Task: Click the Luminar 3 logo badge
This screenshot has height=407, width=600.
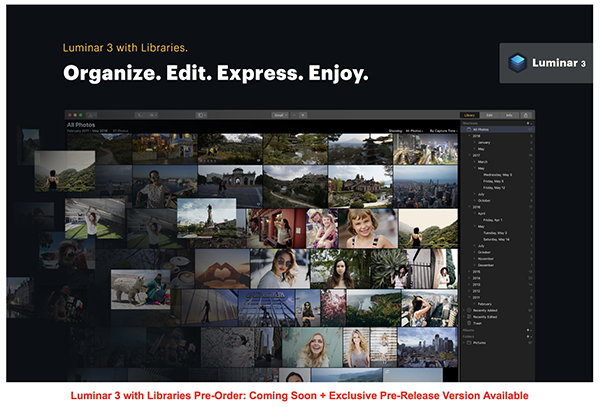Action: 546,63
